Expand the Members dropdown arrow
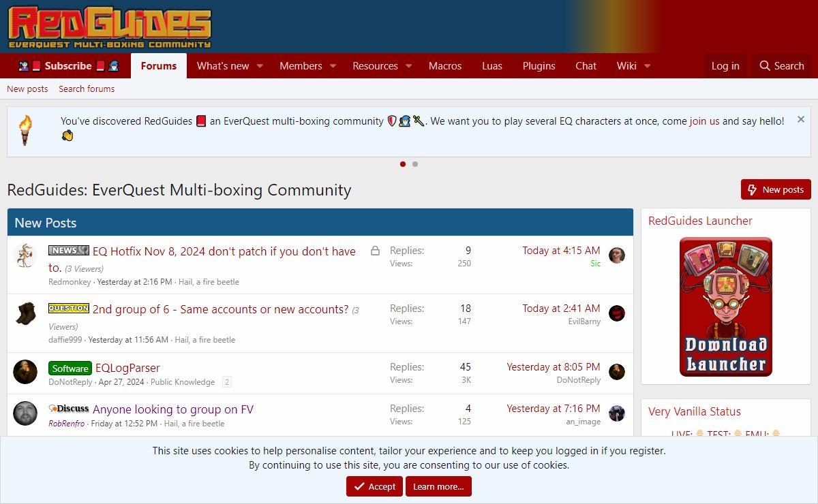The width and height of the screenshot is (818, 504). tap(333, 66)
